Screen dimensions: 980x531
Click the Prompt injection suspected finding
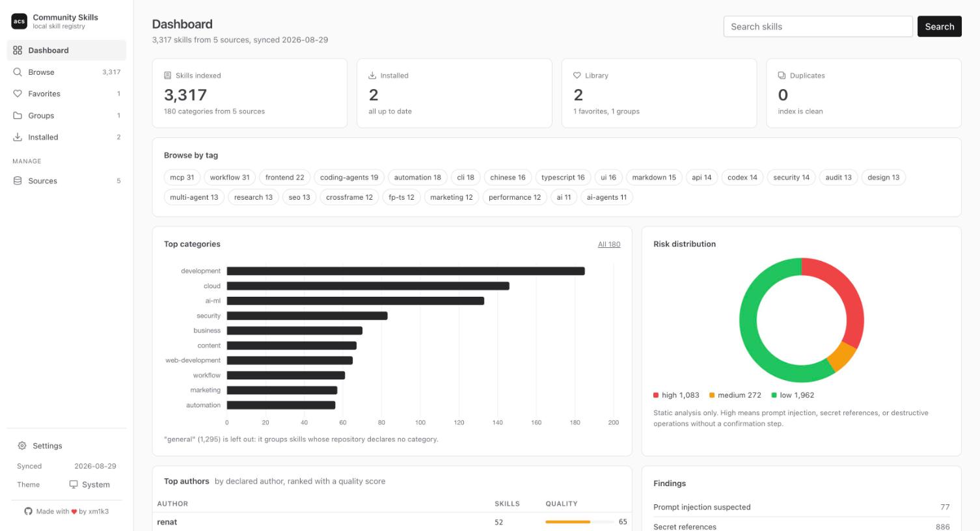point(801,507)
